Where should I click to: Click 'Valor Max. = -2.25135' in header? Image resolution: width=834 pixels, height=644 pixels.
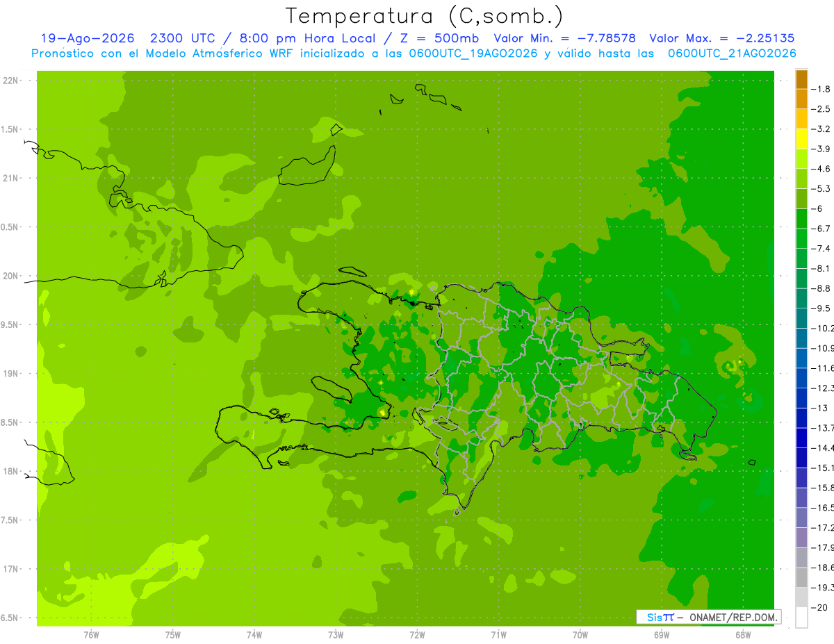[x=722, y=38]
